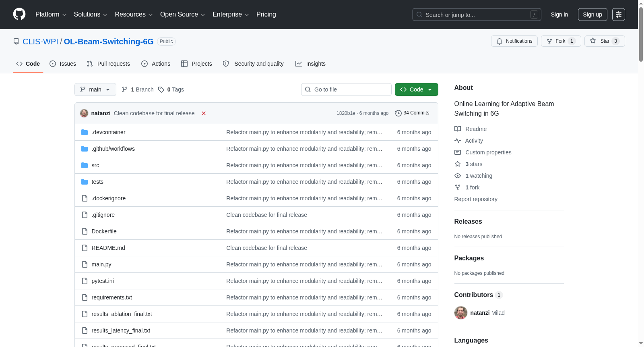Click the README.md file icon
The height and width of the screenshot is (347, 644).
pyautogui.click(x=85, y=248)
